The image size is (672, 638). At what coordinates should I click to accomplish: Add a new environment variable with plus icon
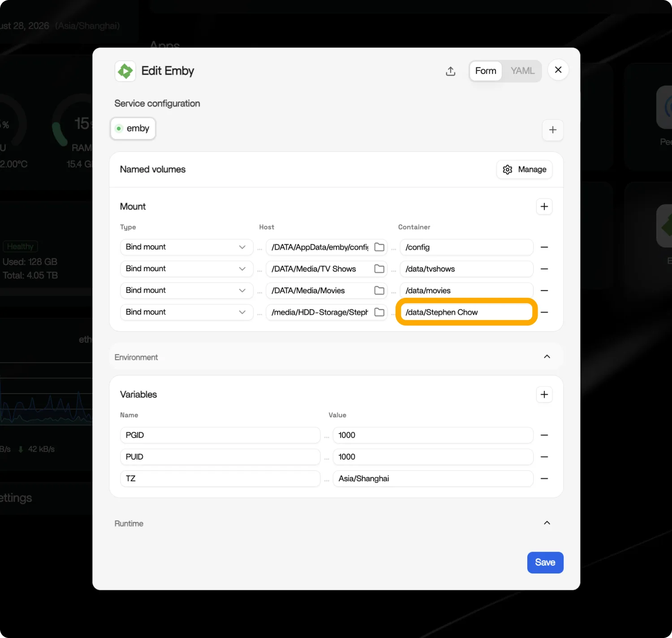pos(544,395)
